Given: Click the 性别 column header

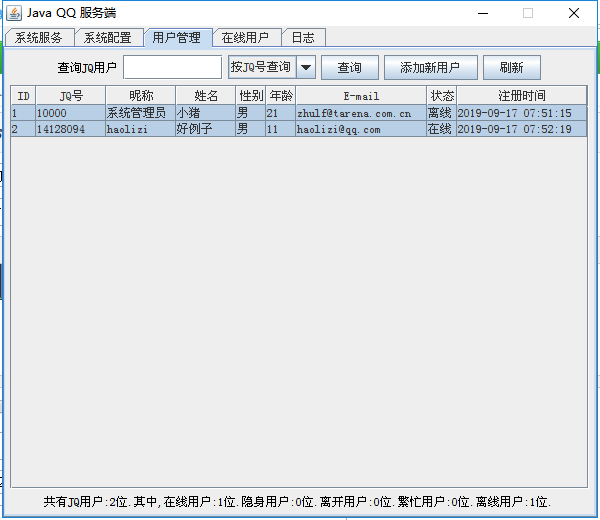Looking at the screenshot, I should pyautogui.click(x=251, y=96).
